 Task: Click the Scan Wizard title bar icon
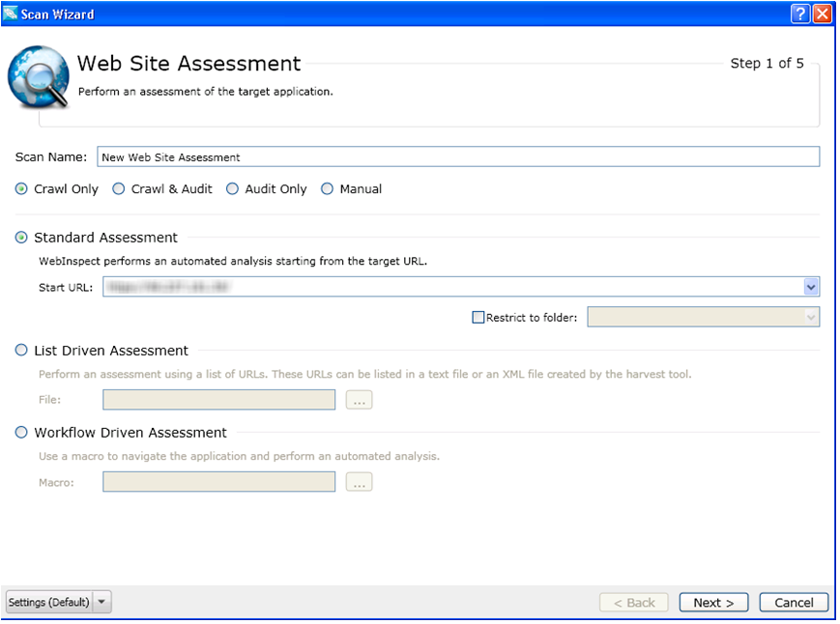click(x=11, y=14)
